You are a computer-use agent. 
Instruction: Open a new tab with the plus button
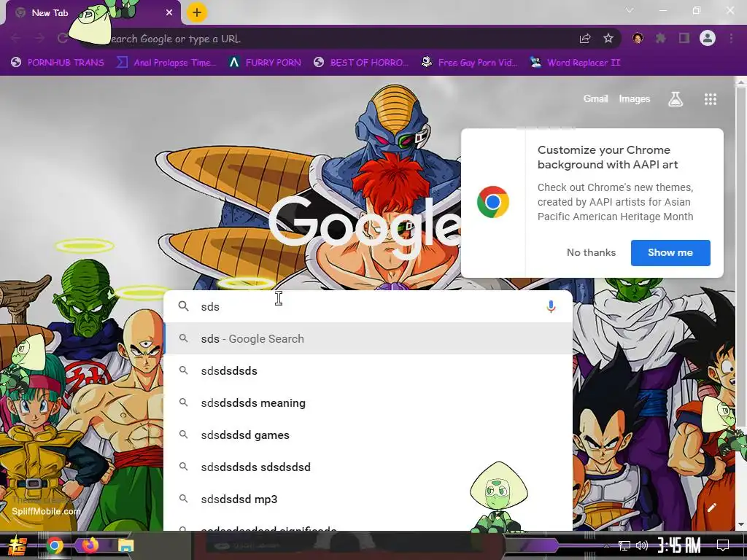point(197,13)
